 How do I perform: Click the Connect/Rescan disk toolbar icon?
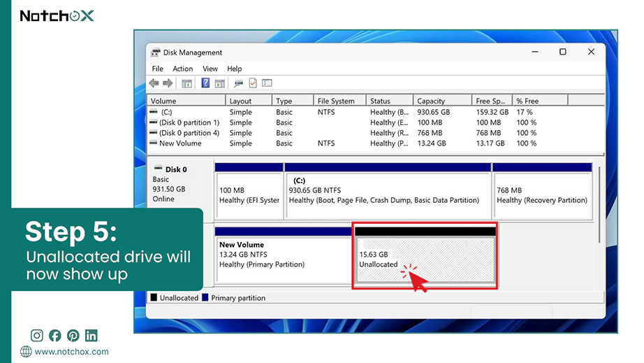tap(238, 83)
